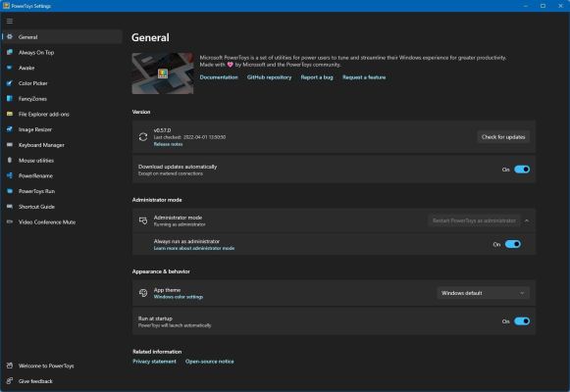Click the Give feedback icon
Viewport: 570px width, 392px height.
pos(10,381)
